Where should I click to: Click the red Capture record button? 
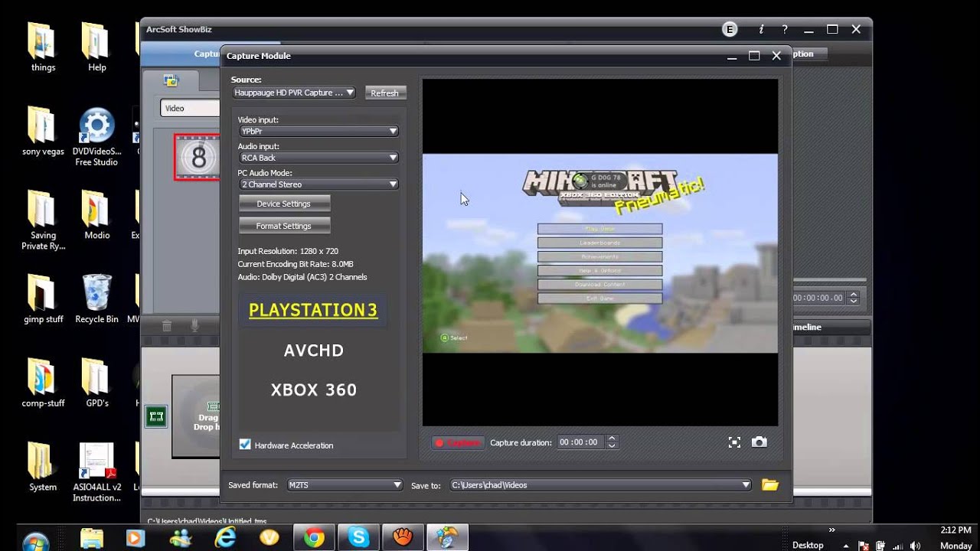click(457, 442)
